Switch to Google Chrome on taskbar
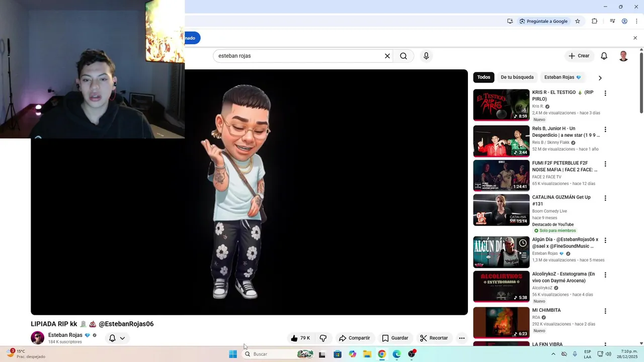The image size is (644, 362). 382,354
